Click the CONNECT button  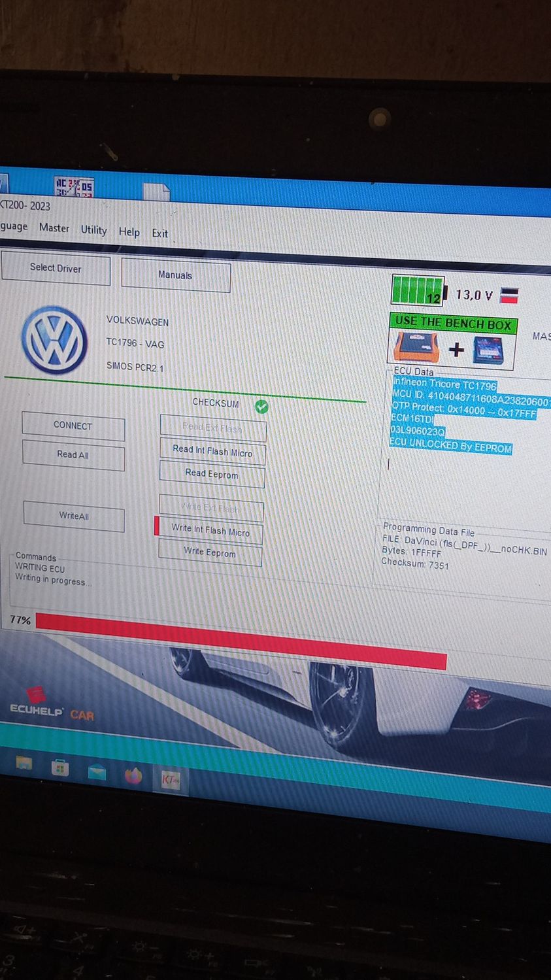pyautogui.click(x=73, y=426)
